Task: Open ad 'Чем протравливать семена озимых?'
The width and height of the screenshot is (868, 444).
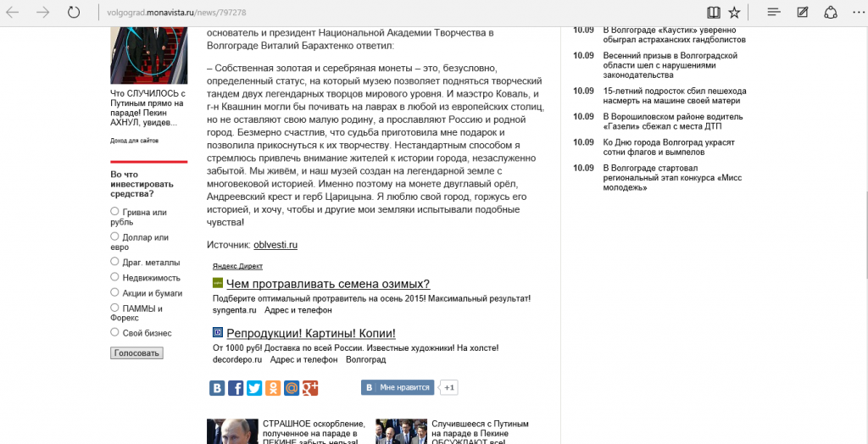Action: coord(328,284)
